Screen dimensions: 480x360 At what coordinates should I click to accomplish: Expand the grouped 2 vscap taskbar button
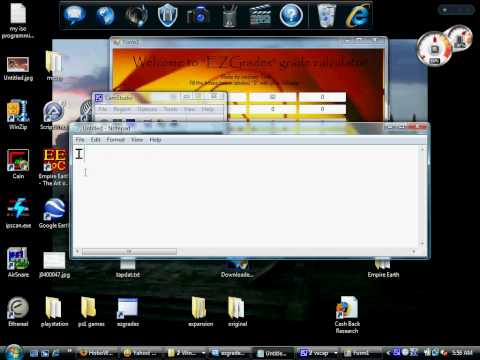(x=319, y=353)
